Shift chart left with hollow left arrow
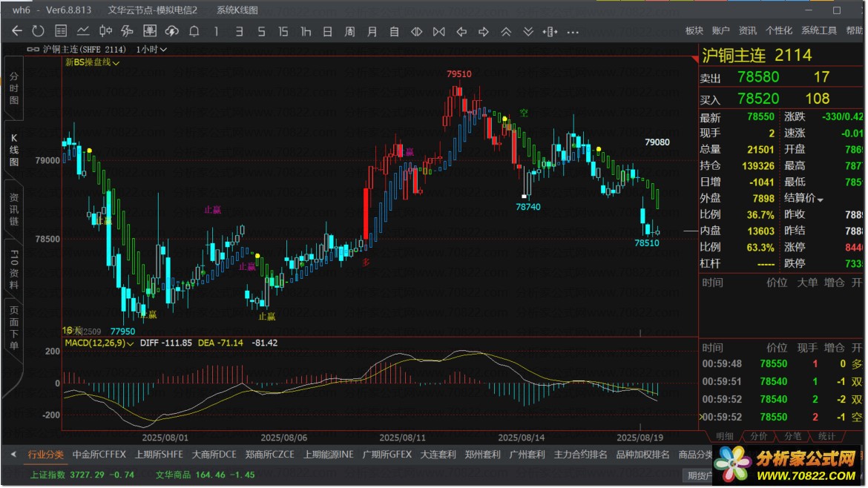The height and width of the screenshot is (488, 868). click(461, 32)
